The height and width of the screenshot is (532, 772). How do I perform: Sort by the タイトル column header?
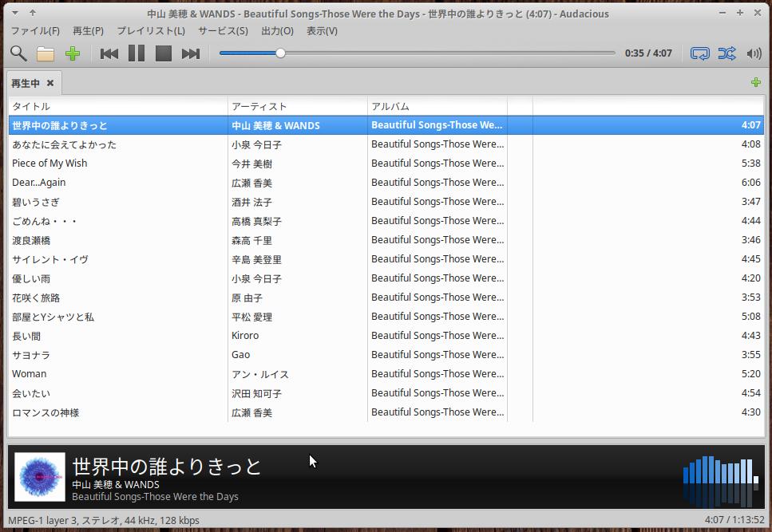point(118,106)
